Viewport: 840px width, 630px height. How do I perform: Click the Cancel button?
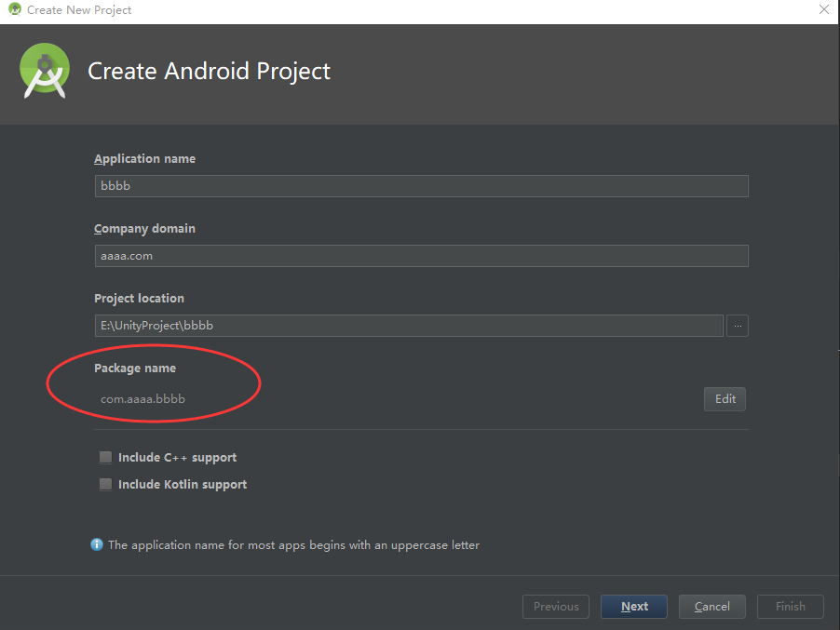711,606
